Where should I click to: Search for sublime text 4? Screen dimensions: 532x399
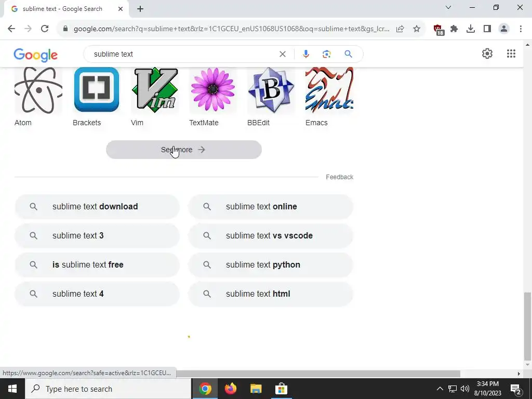[x=97, y=294]
